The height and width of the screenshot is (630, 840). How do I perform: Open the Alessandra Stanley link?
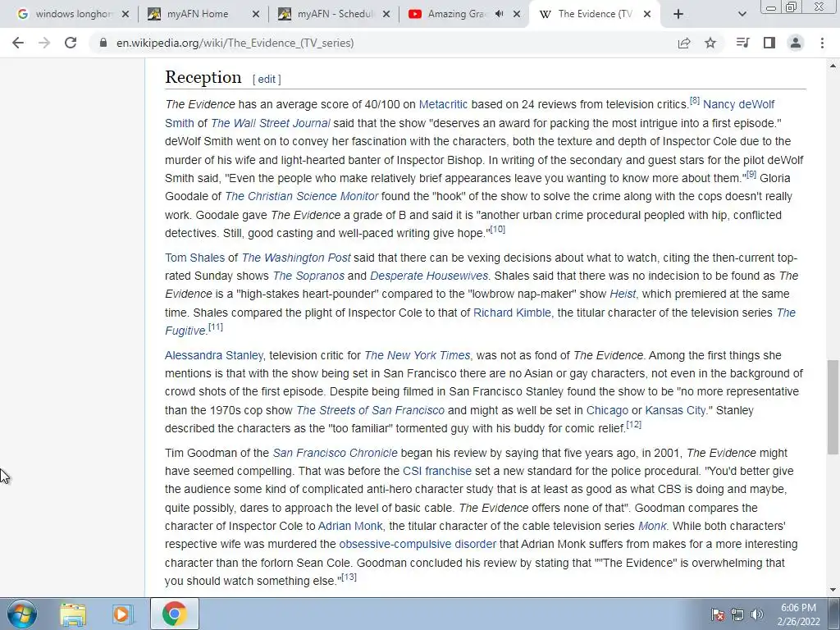pos(214,356)
